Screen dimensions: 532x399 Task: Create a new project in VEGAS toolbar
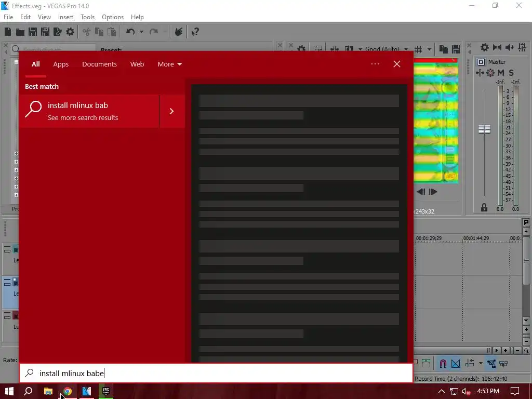pyautogui.click(x=8, y=32)
